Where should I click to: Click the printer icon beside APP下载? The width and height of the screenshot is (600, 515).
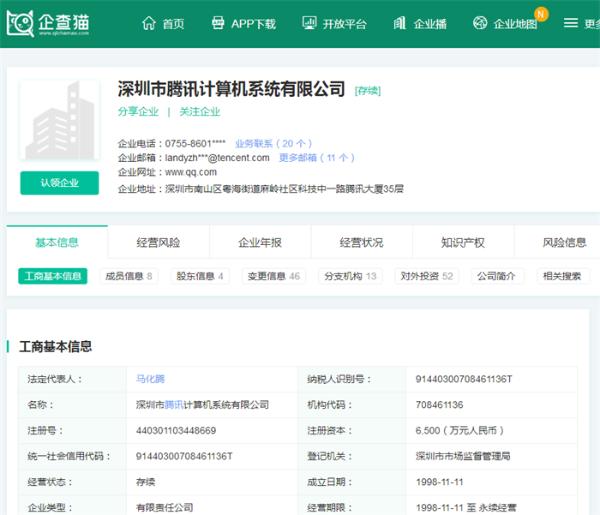[x=218, y=23]
